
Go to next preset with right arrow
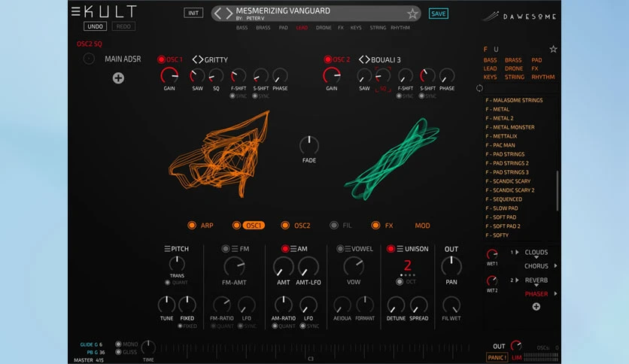tap(229, 14)
